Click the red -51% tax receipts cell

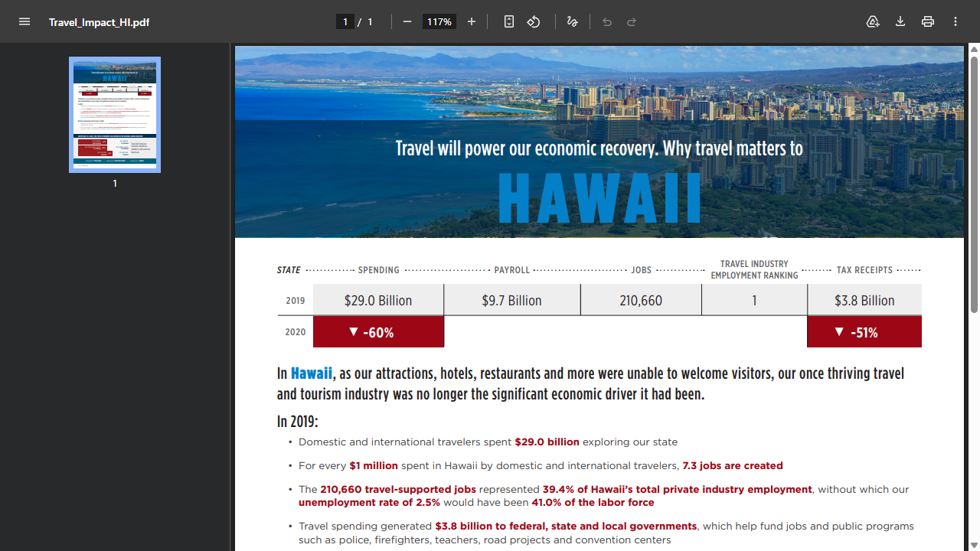click(864, 332)
